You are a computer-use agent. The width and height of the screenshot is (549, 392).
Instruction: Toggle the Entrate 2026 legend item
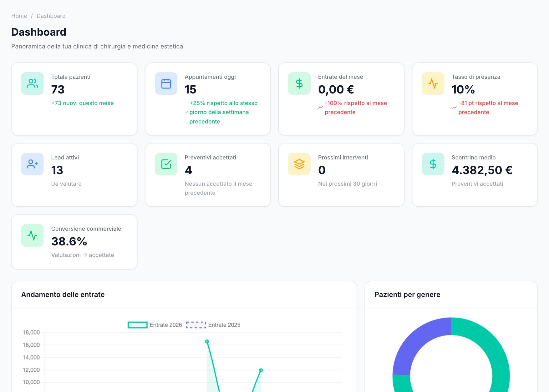pos(155,325)
